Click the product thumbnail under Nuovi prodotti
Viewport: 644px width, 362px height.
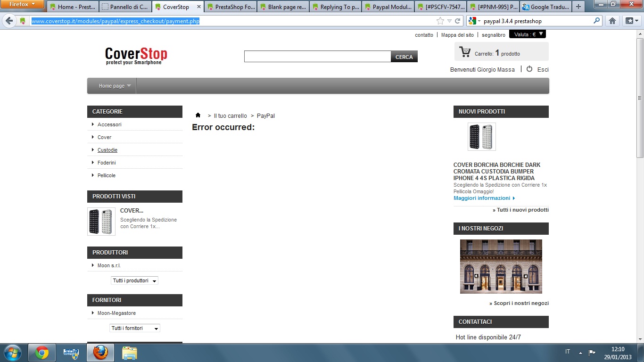pos(481,137)
